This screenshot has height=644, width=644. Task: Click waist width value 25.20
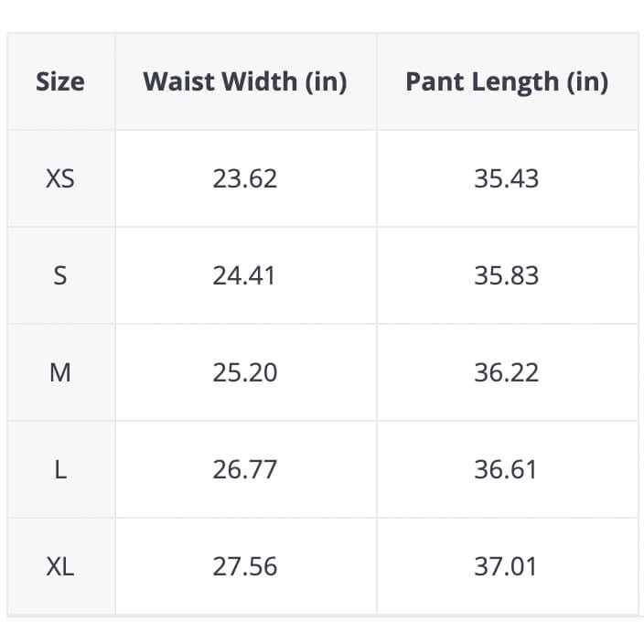(245, 372)
